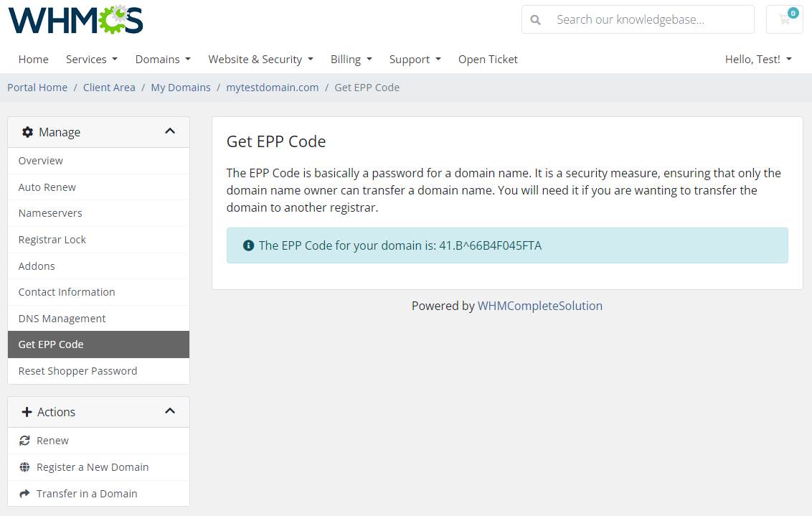Expand the Domains dropdown menu
812x516 pixels.
[163, 60]
